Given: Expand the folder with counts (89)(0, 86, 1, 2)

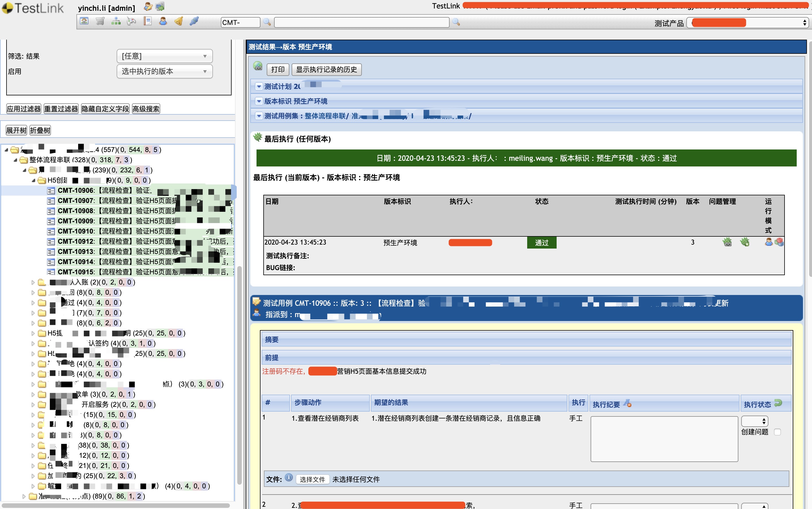Looking at the screenshot, I should pyautogui.click(x=24, y=496).
